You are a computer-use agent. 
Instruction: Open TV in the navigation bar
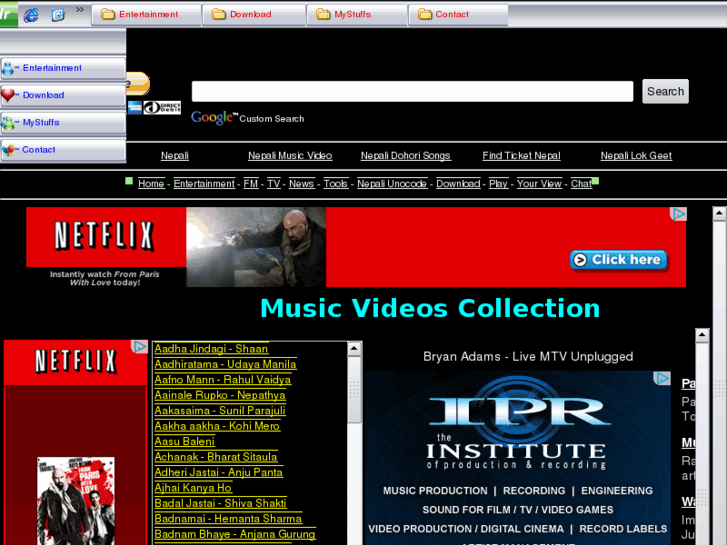(274, 184)
